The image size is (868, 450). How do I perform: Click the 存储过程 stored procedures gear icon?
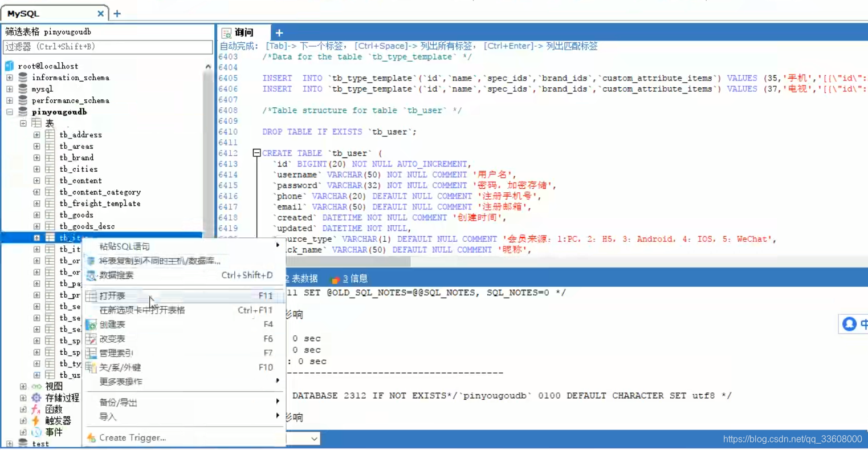[x=36, y=398]
